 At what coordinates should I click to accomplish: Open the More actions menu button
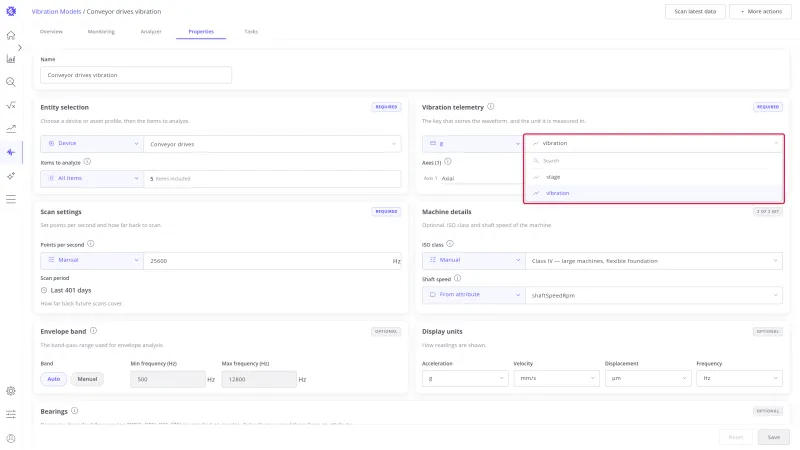tap(760, 11)
